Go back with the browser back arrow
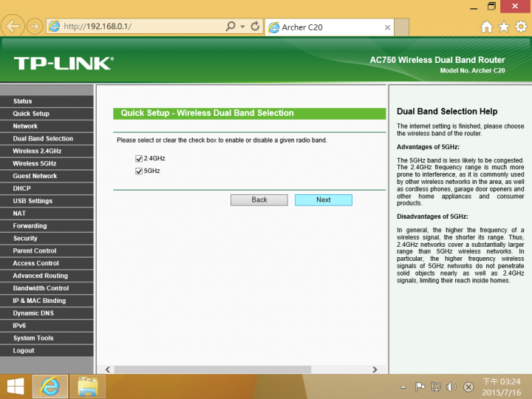The image size is (532, 399). tap(13, 26)
